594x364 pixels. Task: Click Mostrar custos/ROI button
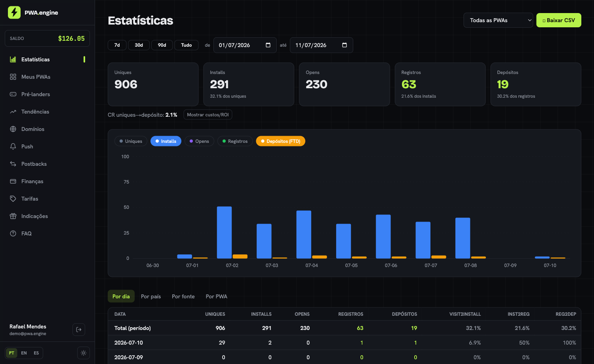[208, 115]
